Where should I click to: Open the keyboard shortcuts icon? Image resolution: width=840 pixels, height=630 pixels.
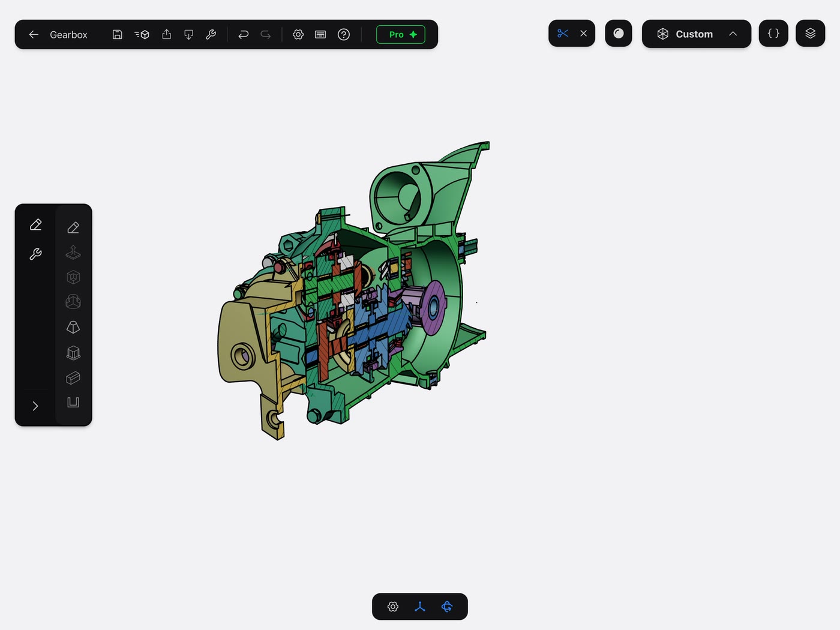pos(320,35)
